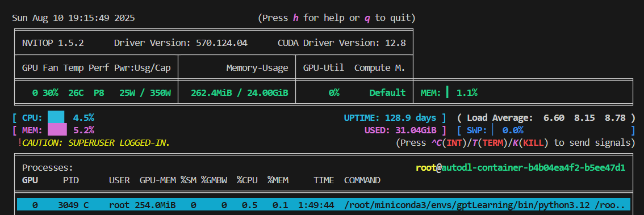Viewport: 644px width, 215px height.
Task: Click Driver Version 570.124.04
Action: (181, 43)
